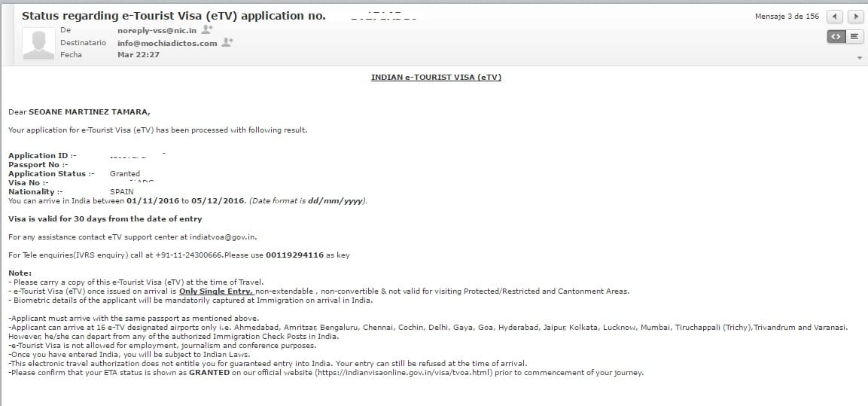Click the "Fecha" header label
The image size is (868, 406).
click(71, 54)
